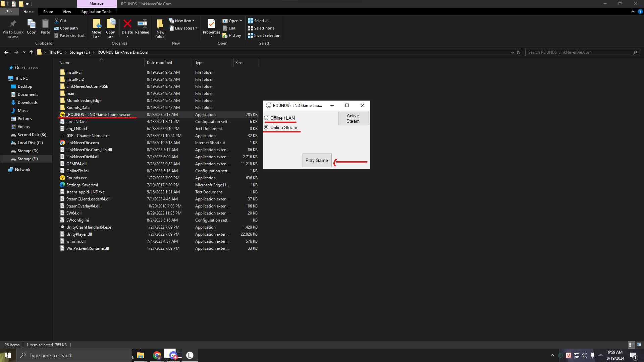The width and height of the screenshot is (644, 362).
Task: Click the Up directory arrow icon
Action: 31,52
